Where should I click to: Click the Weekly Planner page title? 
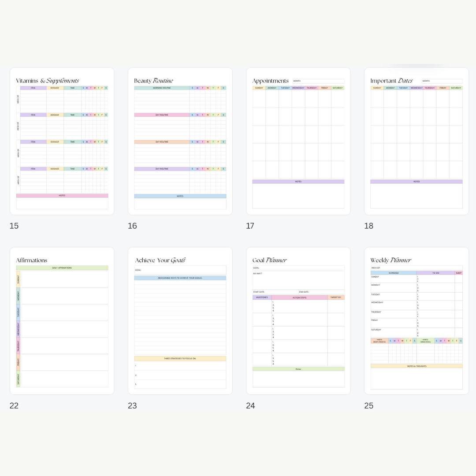(x=390, y=260)
